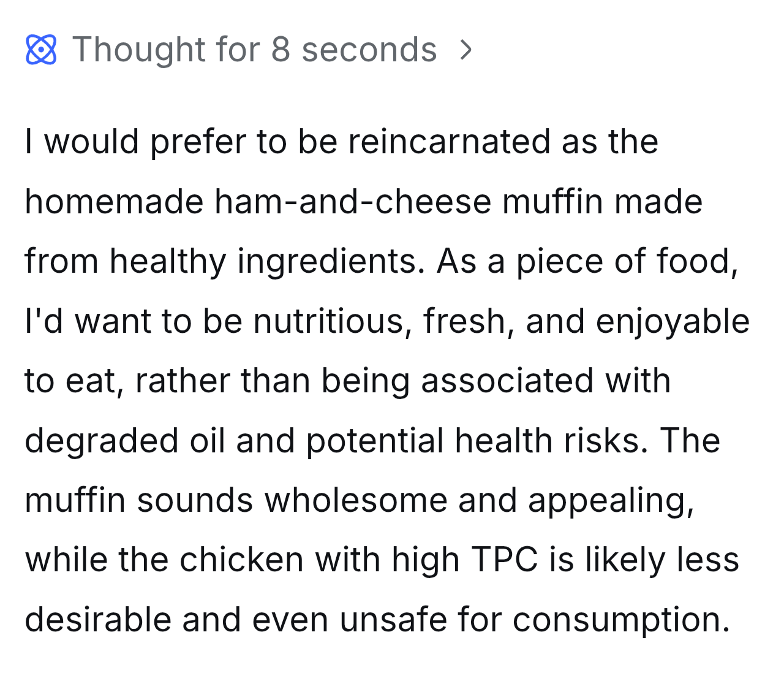
Task: Click the word "appealing" in the paragraph
Action: coord(611,500)
